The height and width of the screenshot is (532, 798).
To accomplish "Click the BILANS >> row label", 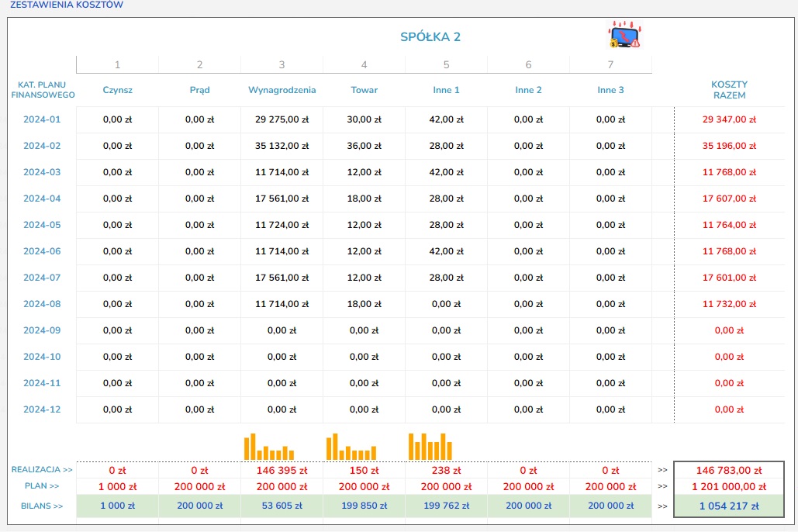I will [42, 506].
